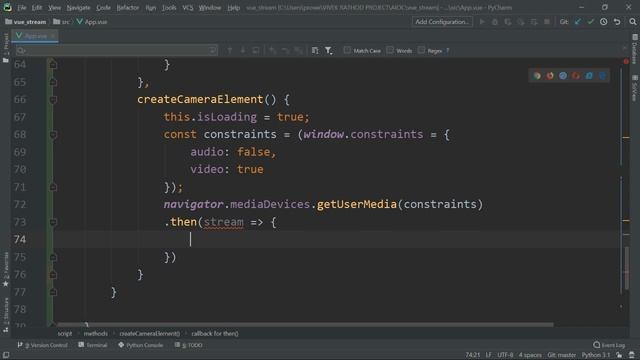Click the Stop square icon

pos(547,22)
